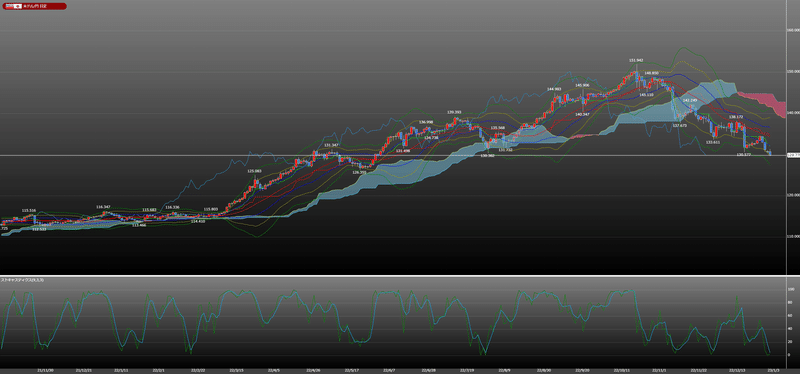The height and width of the screenshot is (374, 800).
Task: Click the 140.347 price label
Action: 582,114
